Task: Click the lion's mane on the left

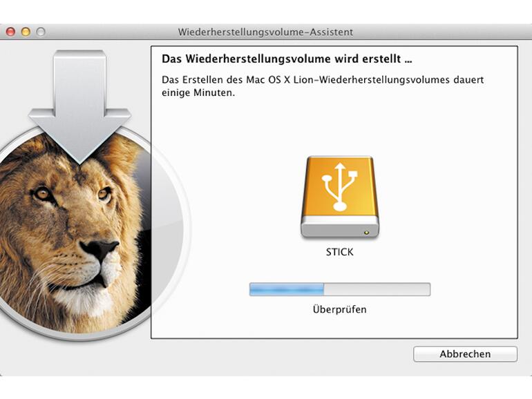Action: pos(17,228)
